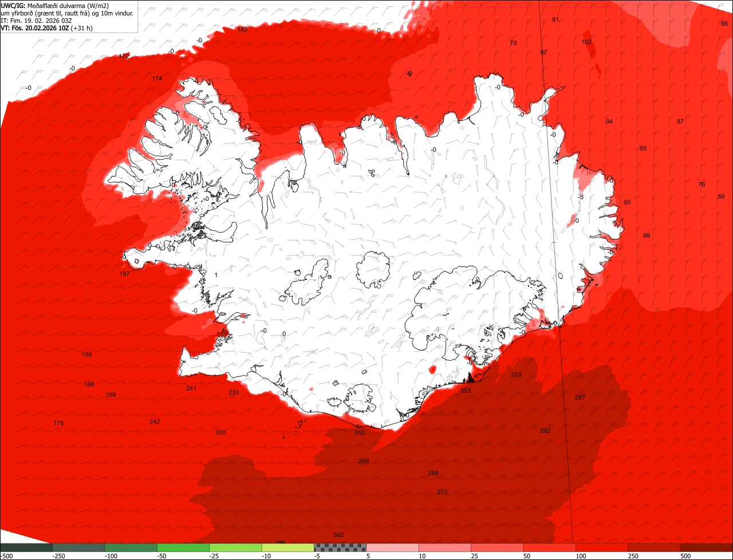Viewport: 733px width, 560px height.
Task: Select the map value 242
Action: click(x=155, y=421)
